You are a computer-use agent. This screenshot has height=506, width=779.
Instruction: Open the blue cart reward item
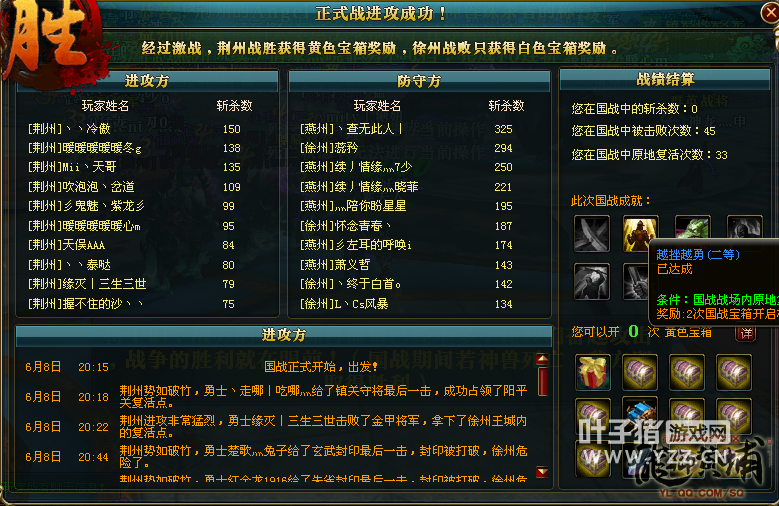point(640,412)
